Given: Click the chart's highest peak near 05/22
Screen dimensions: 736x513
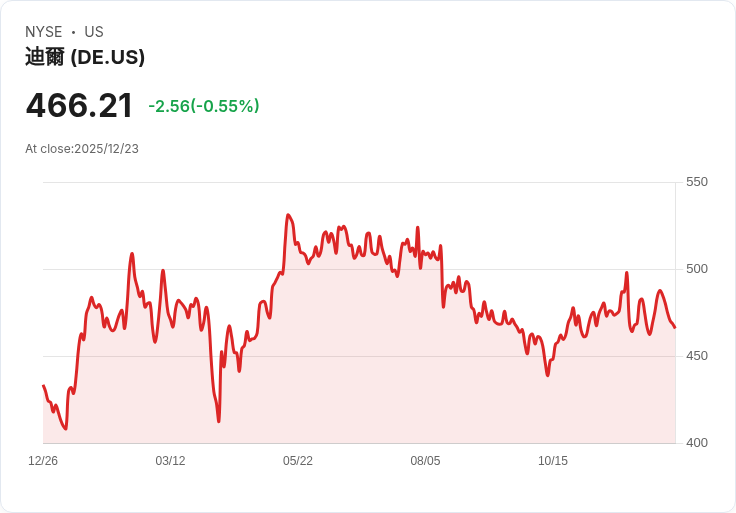Looking at the screenshot, I should point(288,215).
